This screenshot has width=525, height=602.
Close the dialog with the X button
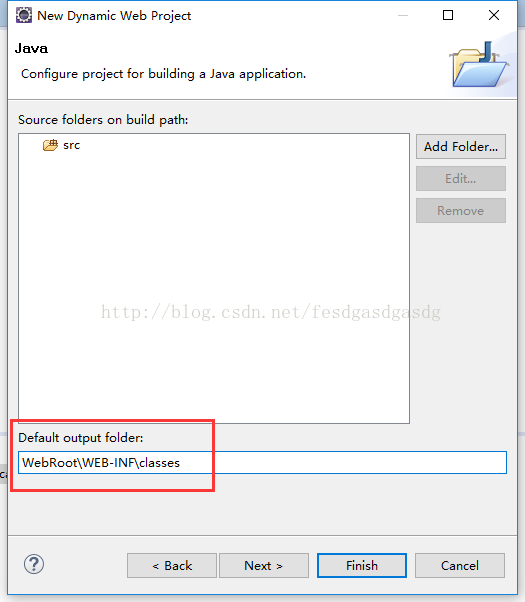tap(494, 15)
